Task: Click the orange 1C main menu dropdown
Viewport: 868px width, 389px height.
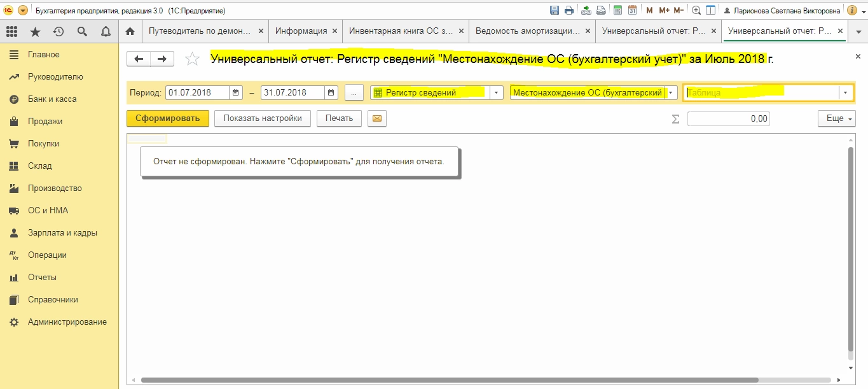Action: click(x=23, y=10)
